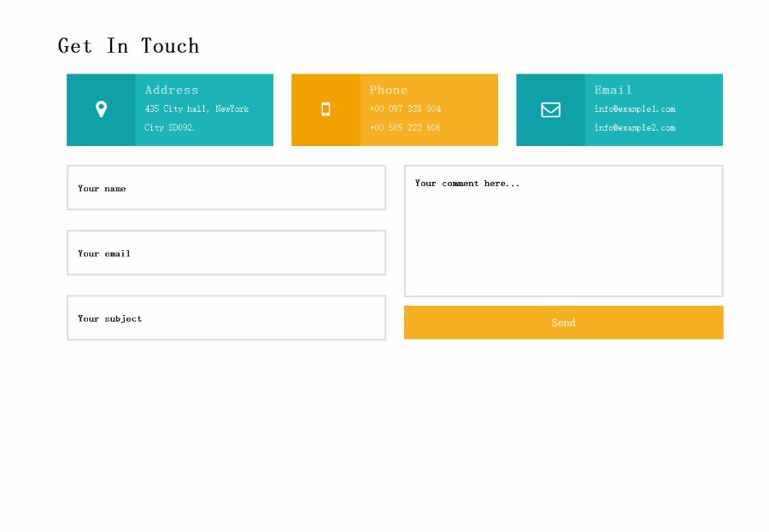The image size is (769, 532).
Task: Select the text 435 City hall, NewYork
Action: 197,108
